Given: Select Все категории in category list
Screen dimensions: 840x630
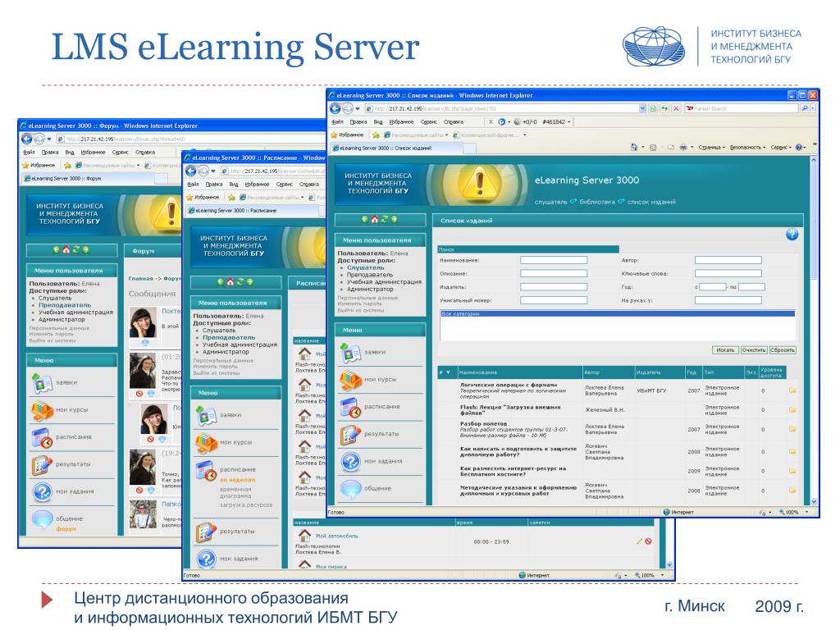Looking at the screenshot, I should pyautogui.click(x=617, y=314).
